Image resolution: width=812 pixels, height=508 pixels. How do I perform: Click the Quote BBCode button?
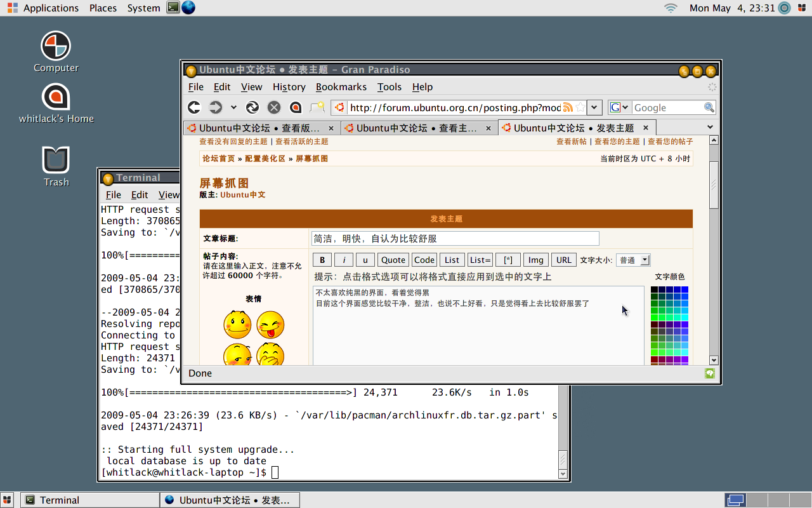(393, 260)
